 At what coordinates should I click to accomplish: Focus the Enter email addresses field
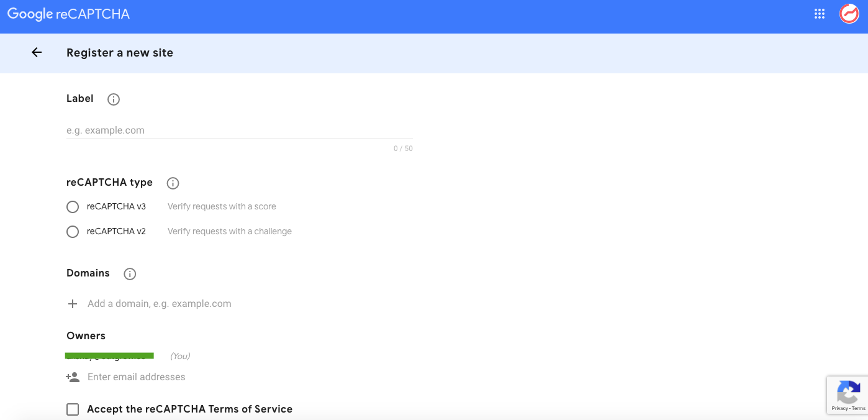(137, 377)
